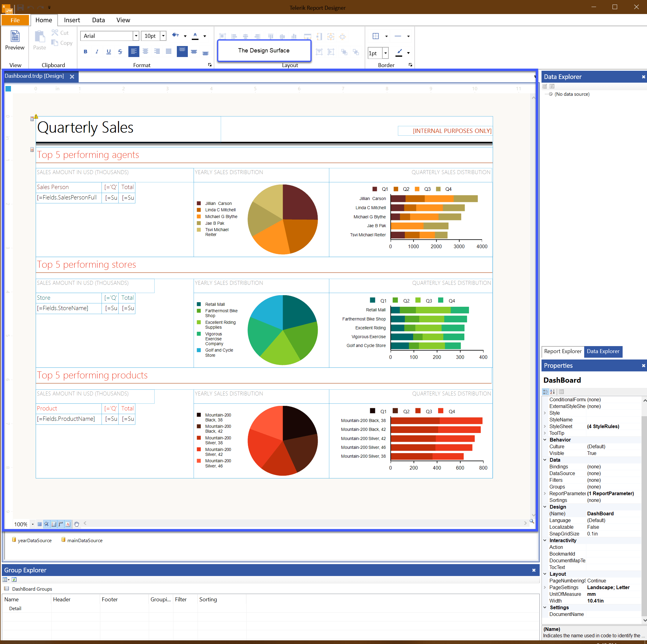Select the hand pan tool
Image resolution: width=647 pixels, height=644 pixels.
tap(76, 524)
